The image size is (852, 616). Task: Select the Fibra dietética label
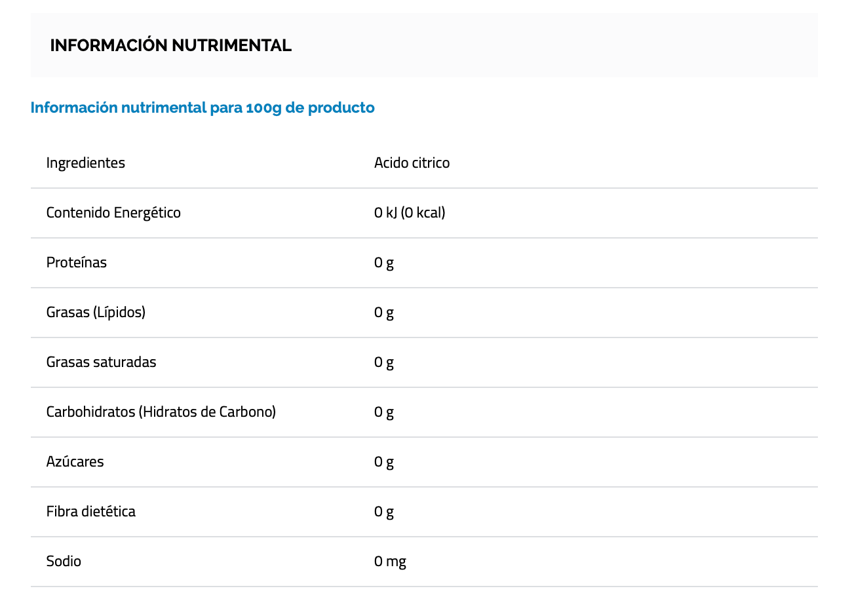pyautogui.click(x=90, y=511)
